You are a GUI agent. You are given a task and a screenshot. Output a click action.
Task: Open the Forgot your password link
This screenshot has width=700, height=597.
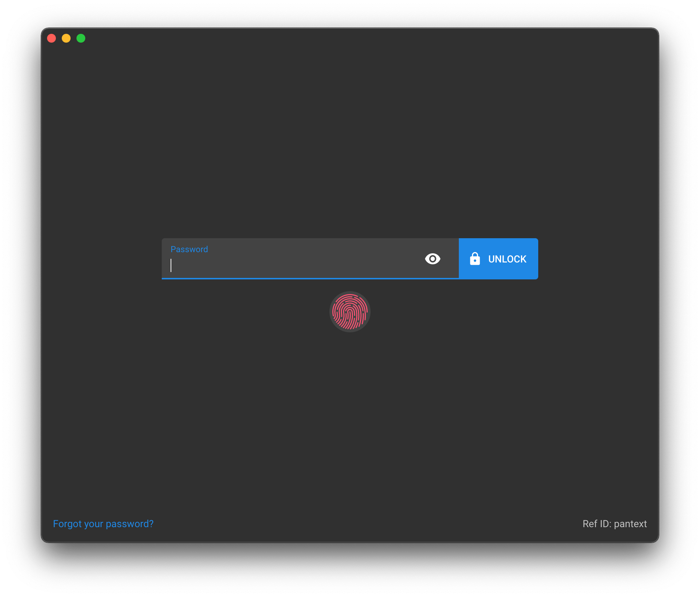[x=103, y=524]
